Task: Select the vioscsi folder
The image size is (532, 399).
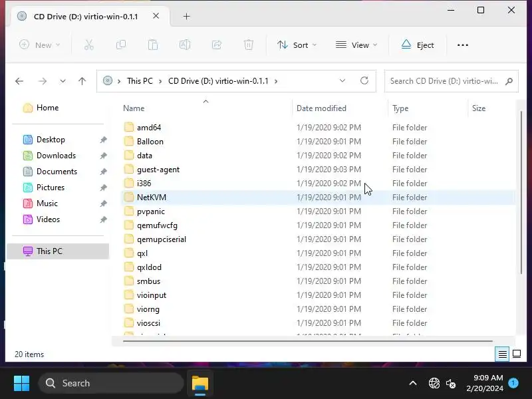Action: [318, 323]
